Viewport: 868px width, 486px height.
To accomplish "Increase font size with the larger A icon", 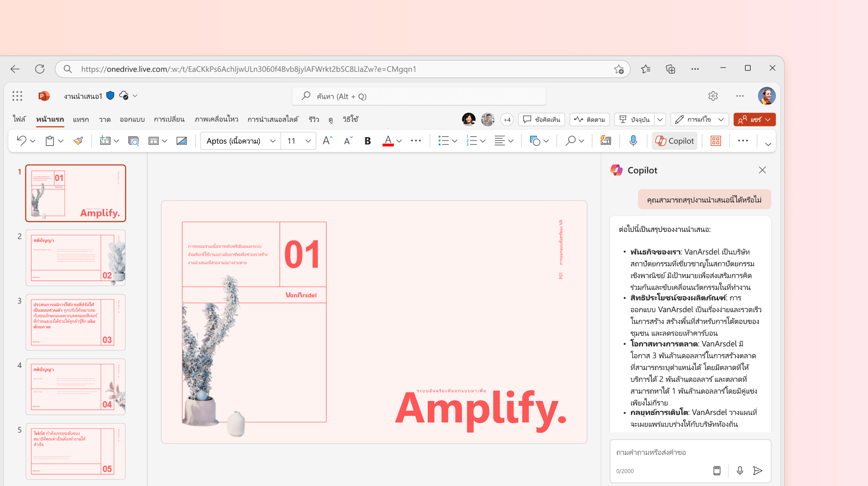I will (327, 141).
